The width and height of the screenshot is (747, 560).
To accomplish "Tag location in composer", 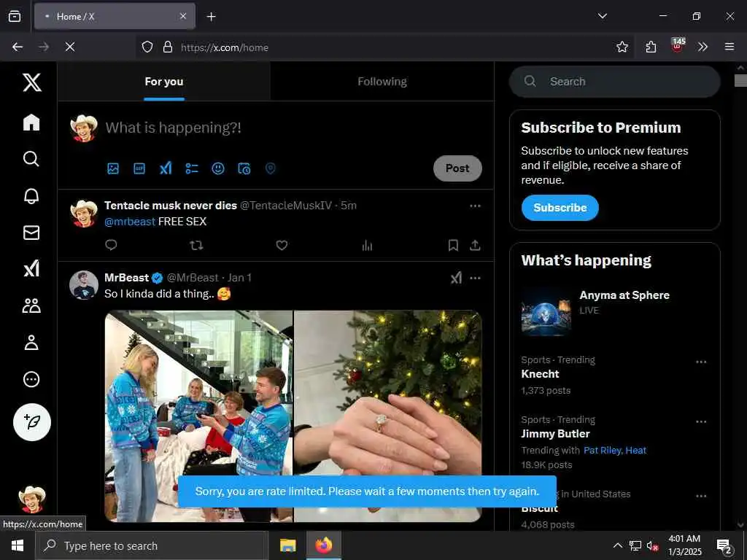I will pyautogui.click(x=270, y=168).
